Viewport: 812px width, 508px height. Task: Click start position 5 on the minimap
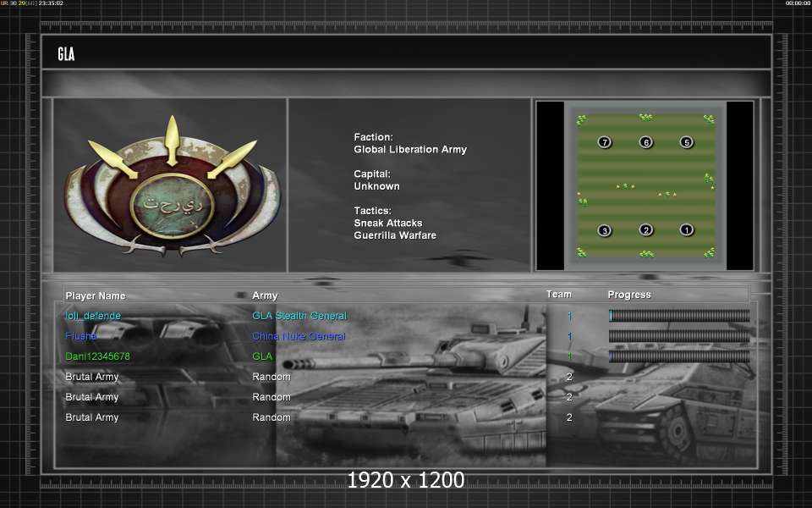pos(686,142)
